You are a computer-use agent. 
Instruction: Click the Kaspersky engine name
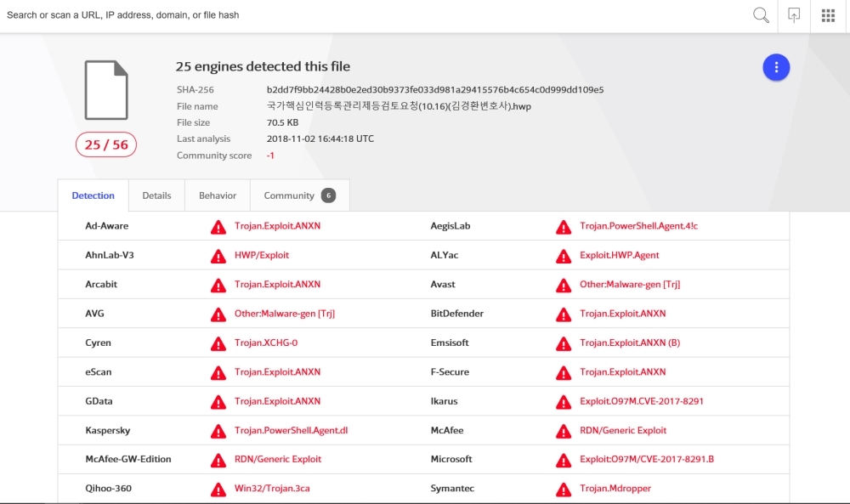click(108, 431)
